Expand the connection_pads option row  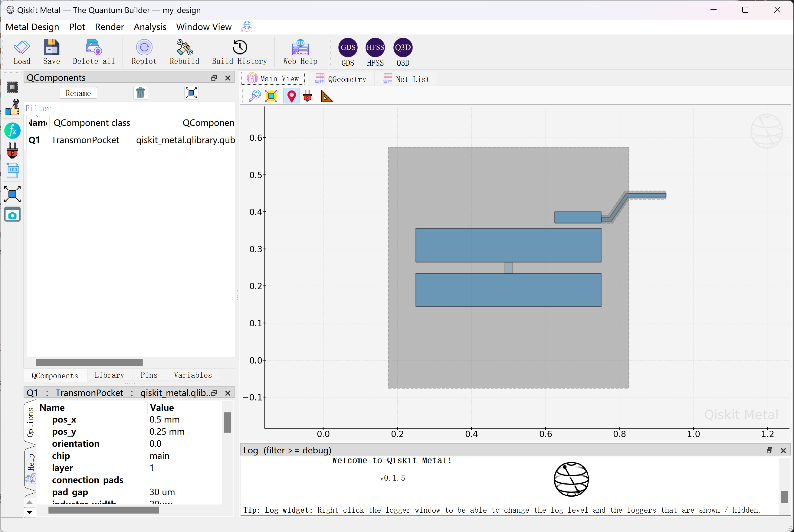point(87,480)
